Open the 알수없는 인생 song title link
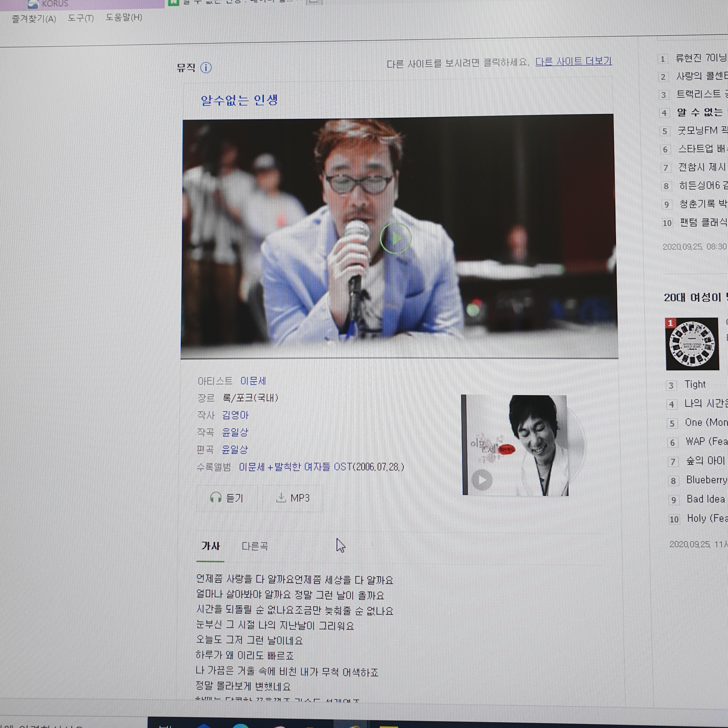 click(x=239, y=100)
